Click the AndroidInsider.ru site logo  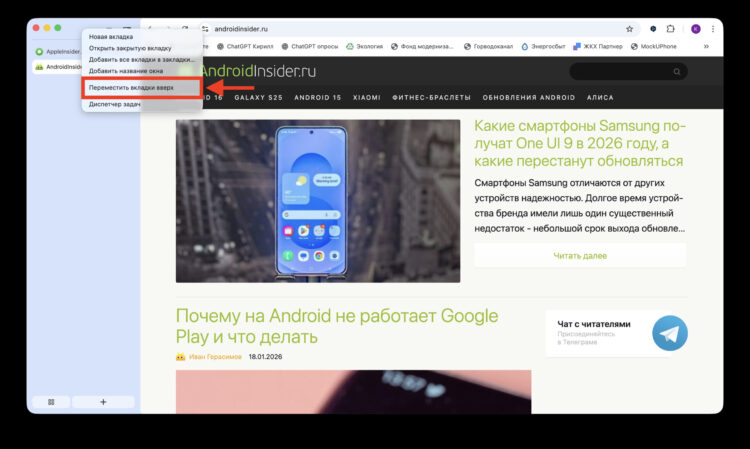(x=258, y=71)
